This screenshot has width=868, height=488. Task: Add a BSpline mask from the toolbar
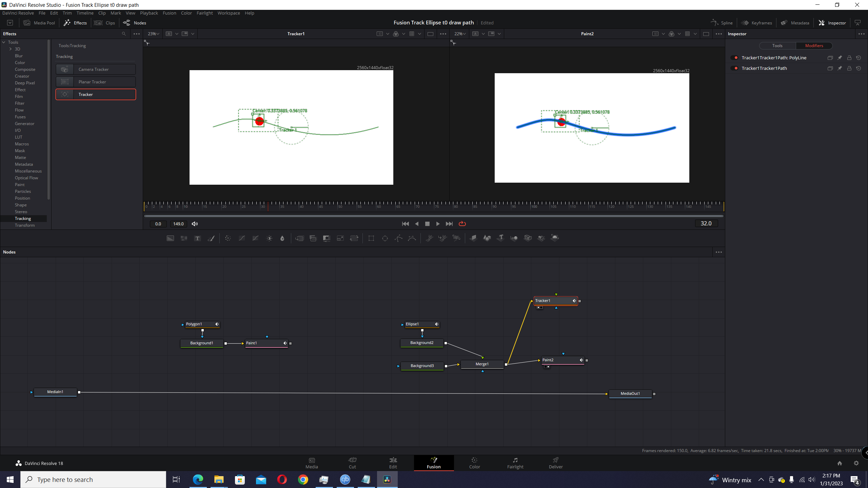(x=412, y=238)
